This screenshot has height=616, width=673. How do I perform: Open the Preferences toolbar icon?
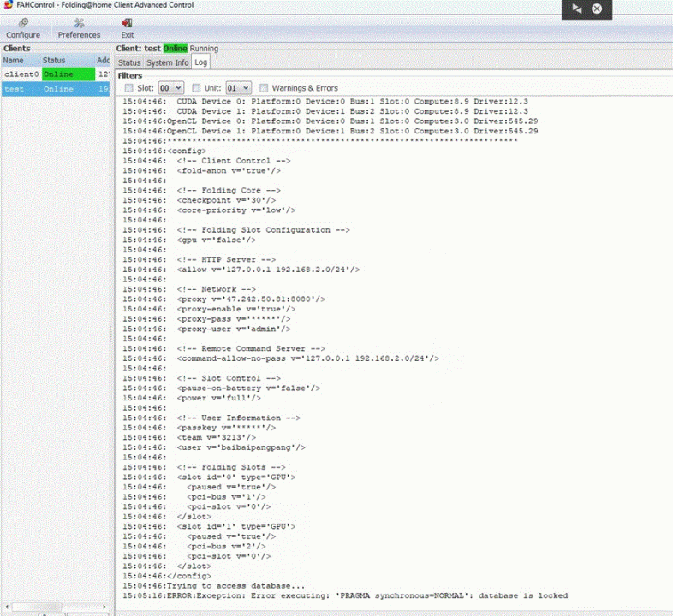(x=79, y=28)
